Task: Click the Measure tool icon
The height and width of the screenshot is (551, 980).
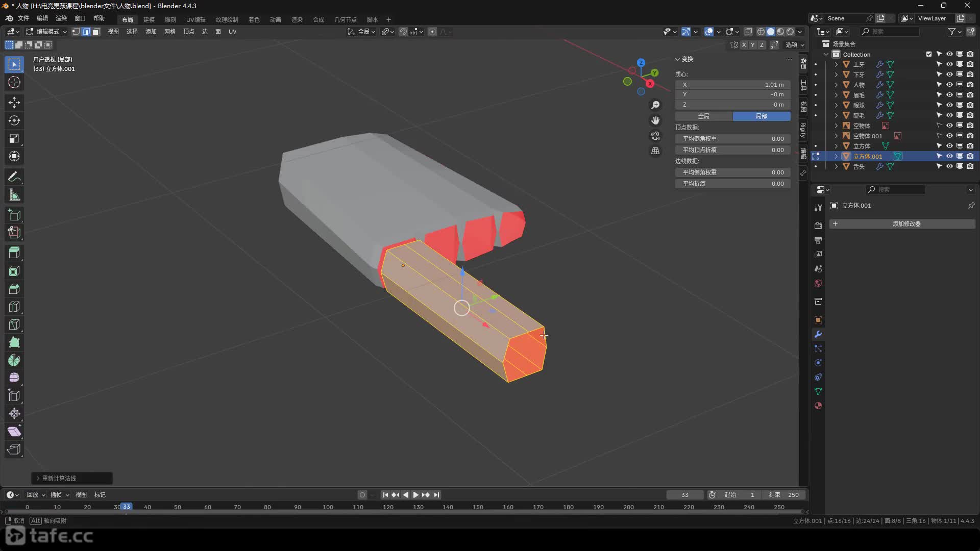Action: tap(14, 195)
